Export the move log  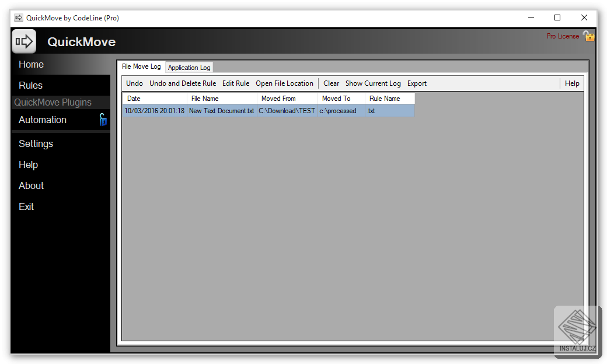[417, 83]
